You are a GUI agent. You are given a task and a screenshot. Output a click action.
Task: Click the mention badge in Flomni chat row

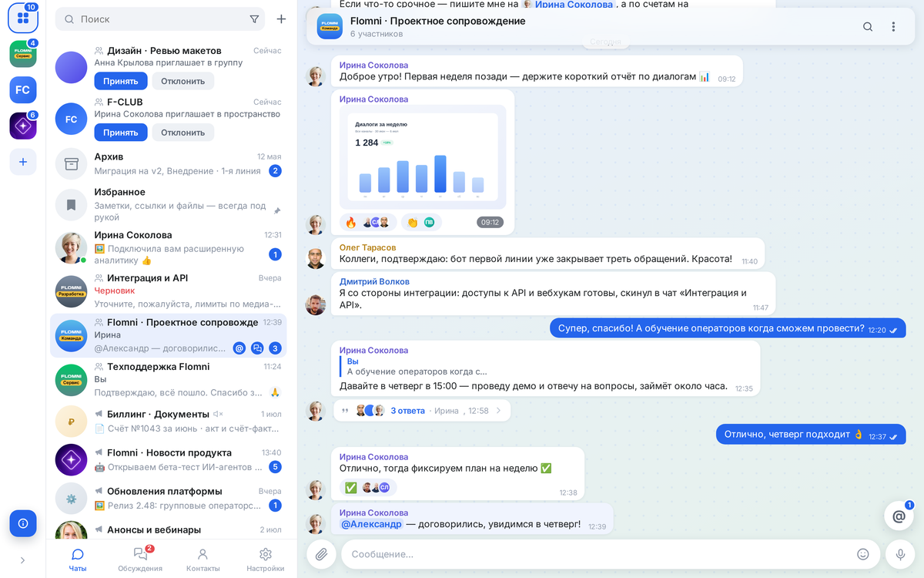pyautogui.click(x=239, y=348)
